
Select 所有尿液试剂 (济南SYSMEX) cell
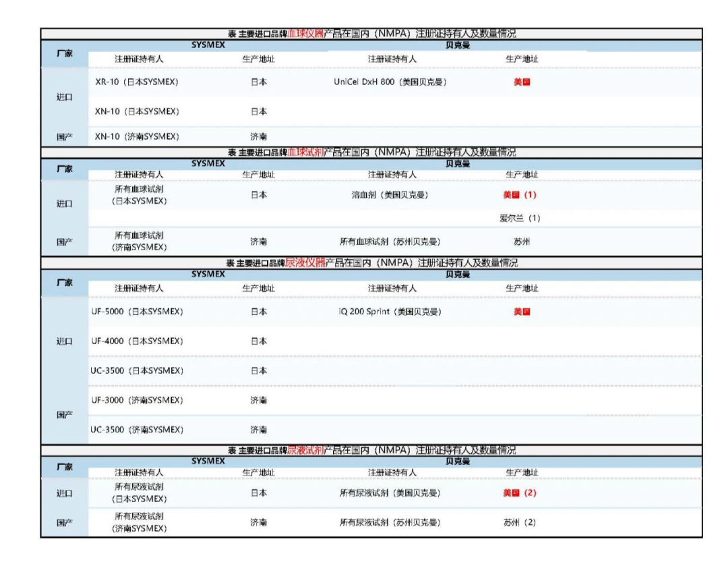(140, 523)
